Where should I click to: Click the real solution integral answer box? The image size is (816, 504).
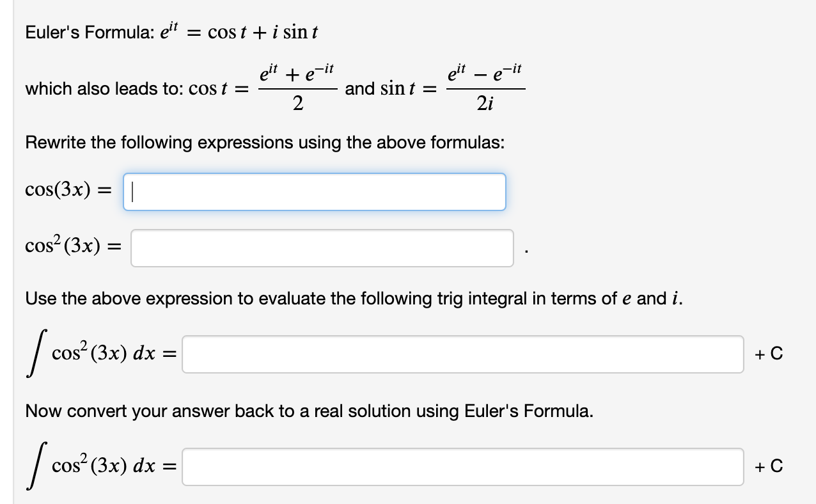coord(460,466)
